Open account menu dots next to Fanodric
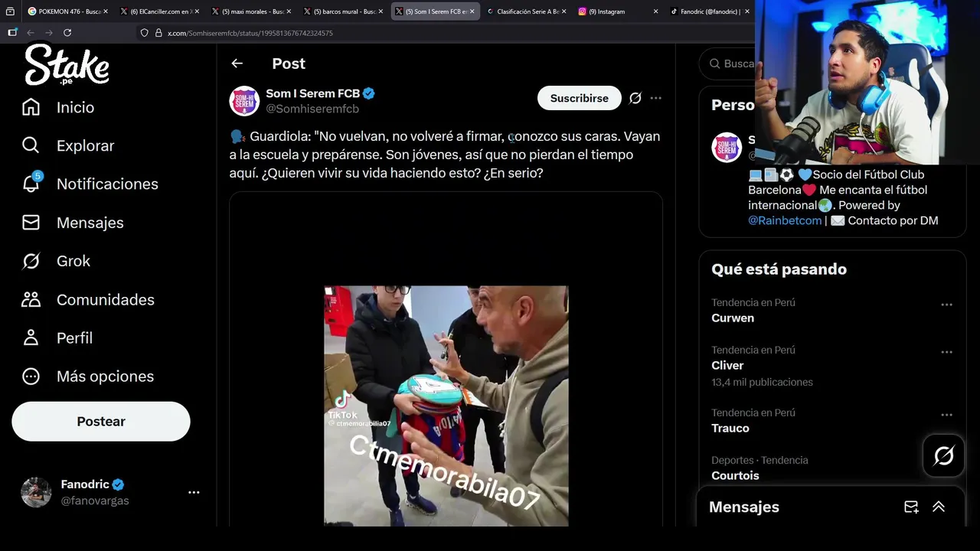Image resolution: width=980 pixels, height=551 pixels. 194,493
